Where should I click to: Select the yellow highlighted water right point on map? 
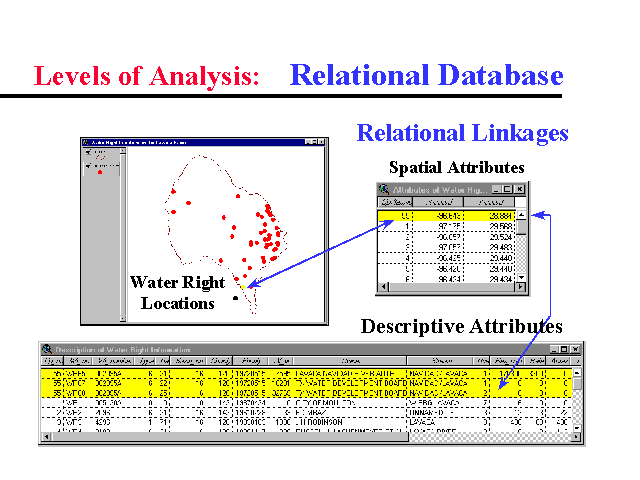tap(244, 286)
